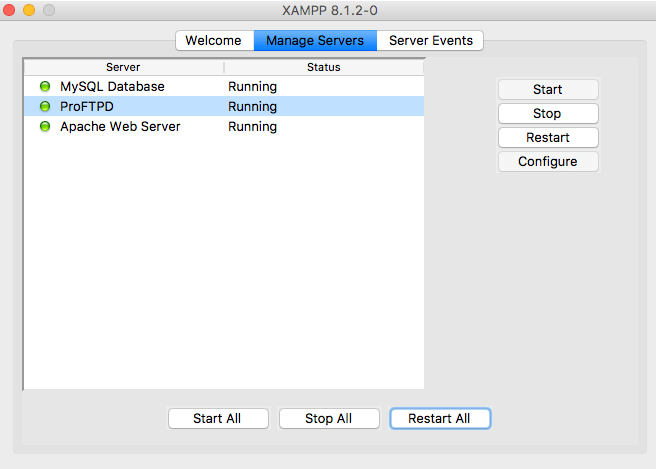
Task: Click Apache Web Server green status icon
Action: (x=45, y=127)
